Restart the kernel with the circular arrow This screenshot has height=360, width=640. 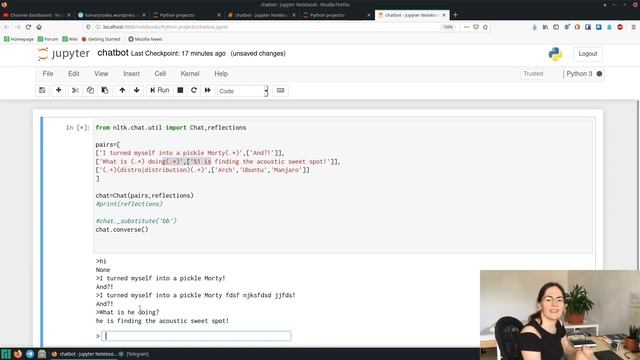194,90
